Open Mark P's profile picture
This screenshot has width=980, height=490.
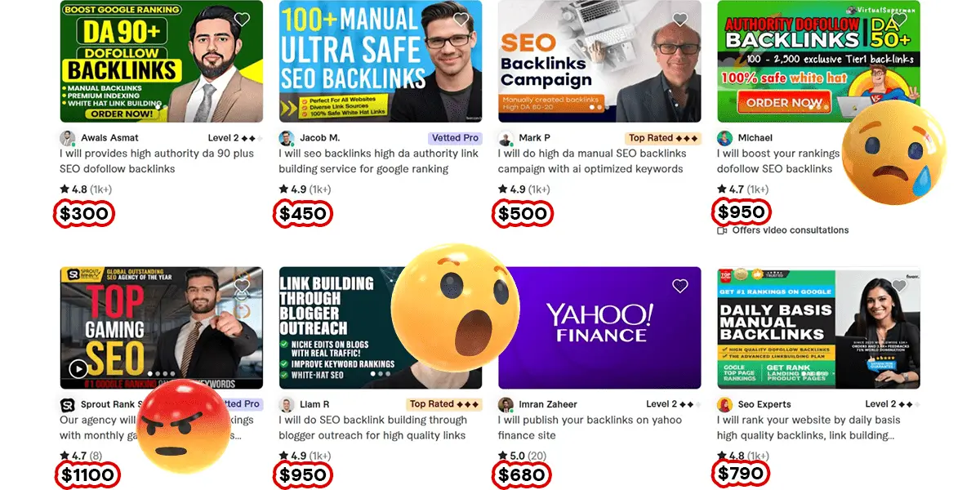(506, 138)
